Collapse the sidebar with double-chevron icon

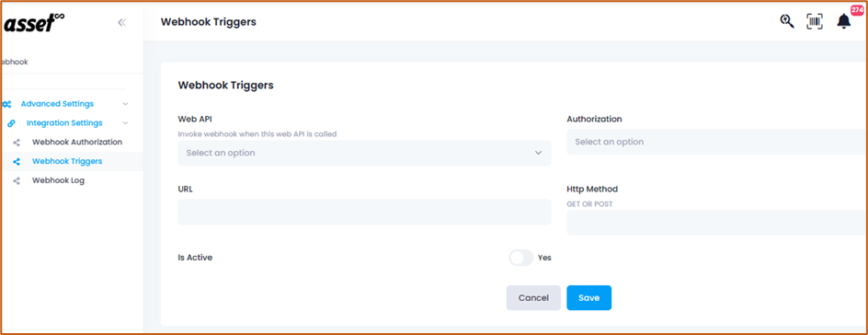coord(121,22)
